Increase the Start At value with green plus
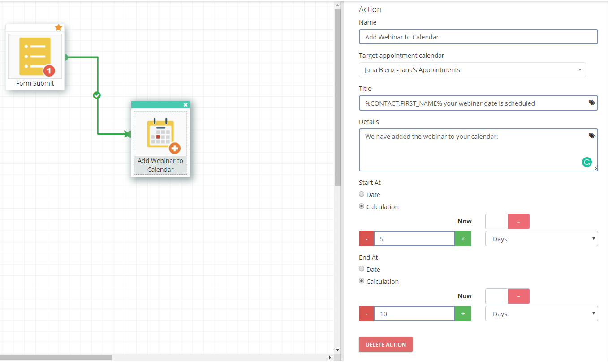 [x=463, y=239]
